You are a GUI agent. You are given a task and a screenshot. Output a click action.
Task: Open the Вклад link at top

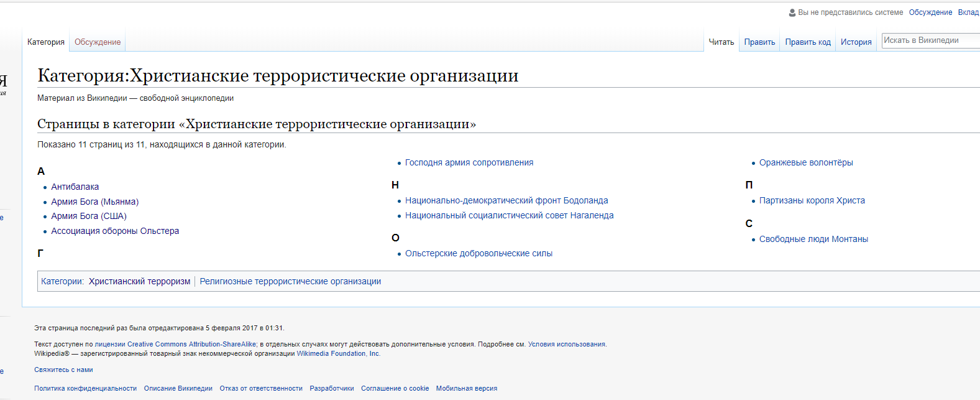[969, 12]
